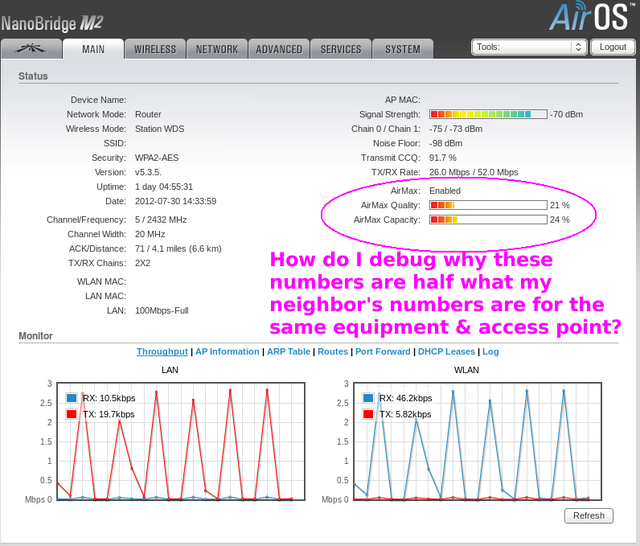Select the LAN value 100Mbps-Full
The width and height of the screenshot is (640, 546).
[x=162, y=311]
